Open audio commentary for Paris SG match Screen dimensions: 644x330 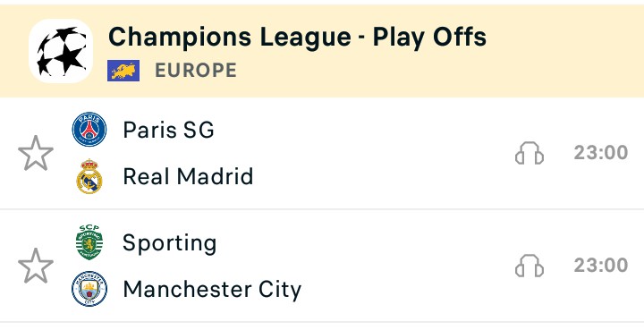point(530,153)
